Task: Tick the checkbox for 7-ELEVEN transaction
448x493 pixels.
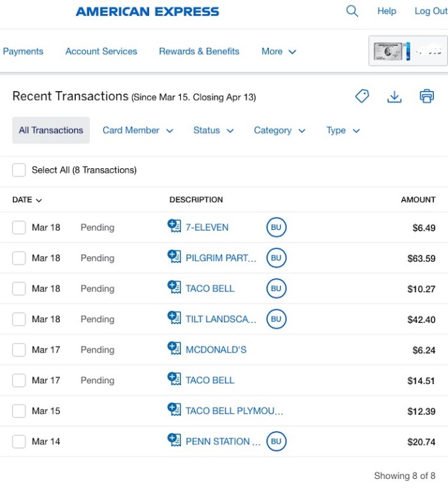Action: point(19,227)
